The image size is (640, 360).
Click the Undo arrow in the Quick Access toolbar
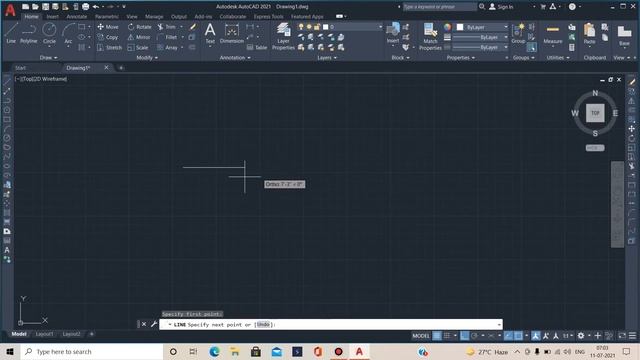coord(96,7)
